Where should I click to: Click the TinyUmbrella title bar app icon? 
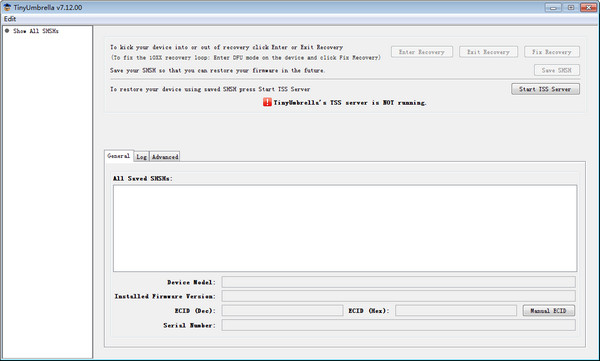pyautogui.click(x=7, y=7)
